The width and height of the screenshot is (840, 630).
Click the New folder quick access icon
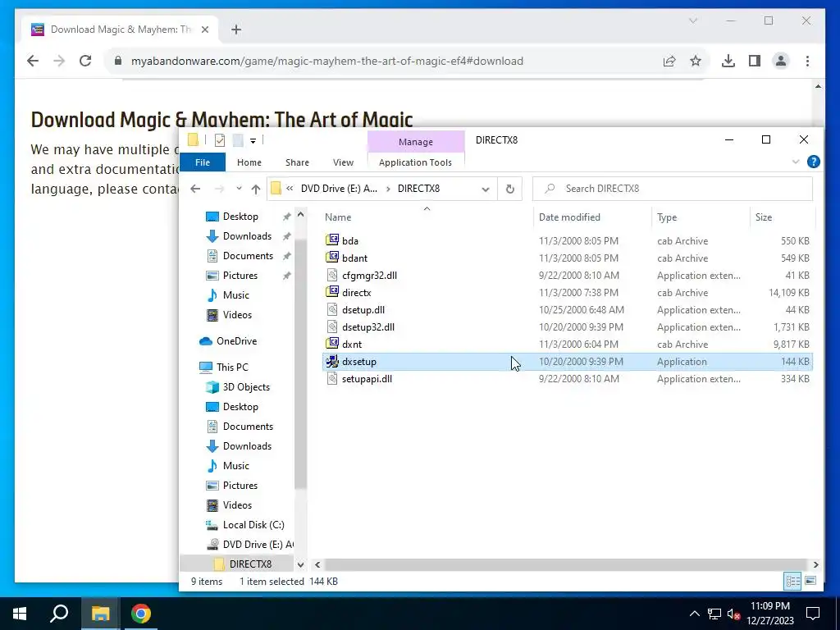[x=238, y=140]
